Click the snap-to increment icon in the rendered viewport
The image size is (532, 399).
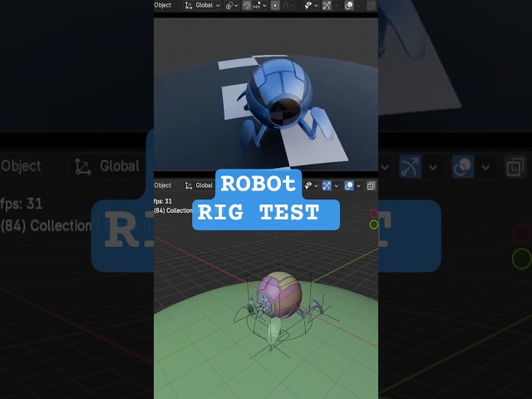click(257, 6)
